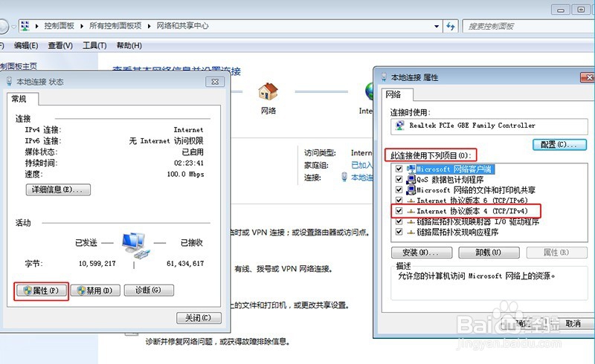The width and height of the screenshot is (595, 364).
Task: Click the 文件和打印机共享 item icon
Action: [411, 189]
